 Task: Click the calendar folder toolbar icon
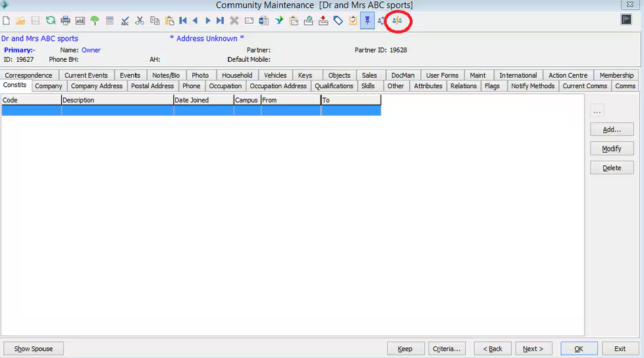[294, 20]
